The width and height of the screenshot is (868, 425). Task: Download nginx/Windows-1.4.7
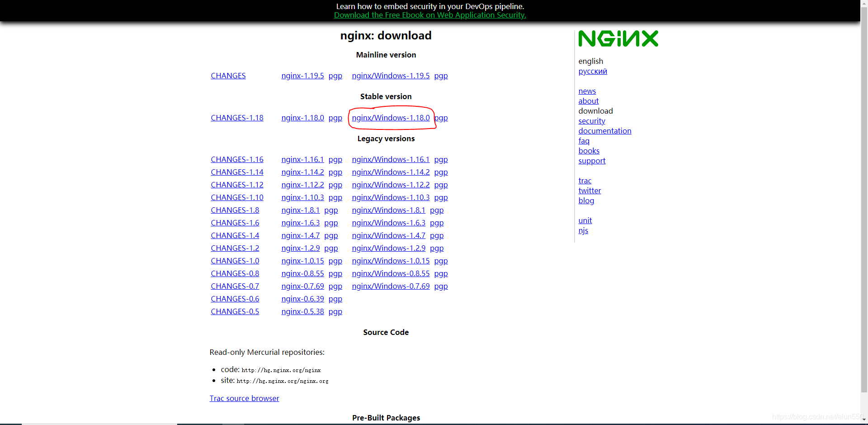[389, 235]
